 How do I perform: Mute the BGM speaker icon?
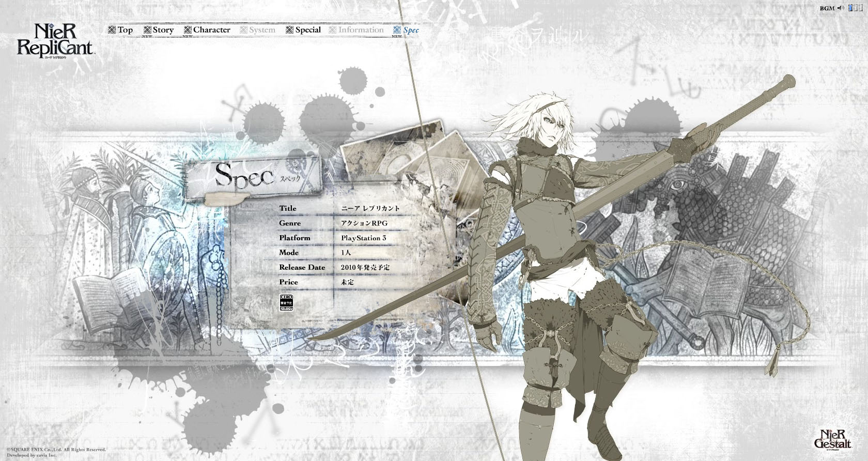coord(841,8)
